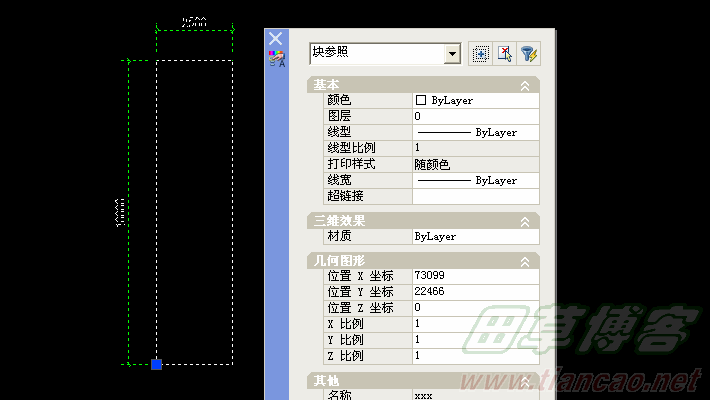The height and width of the screenshot is (400, 710).
Task: Edit the Z 比例 value
Action: pos(475,356)
